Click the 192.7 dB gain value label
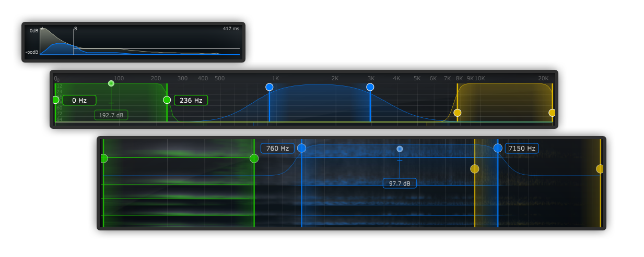The height and width of the screenshot is (257, 644). click(x=111, y=115)
